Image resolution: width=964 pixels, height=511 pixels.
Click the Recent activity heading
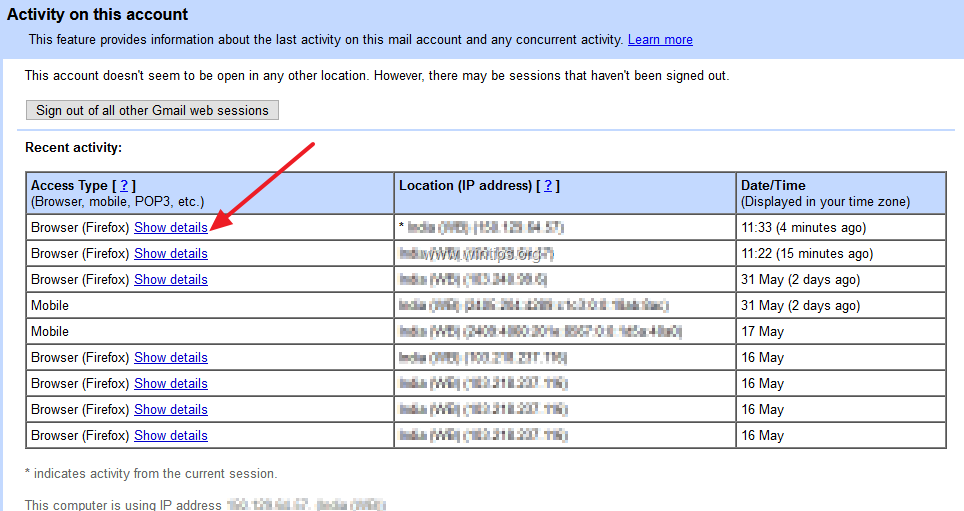74,148
